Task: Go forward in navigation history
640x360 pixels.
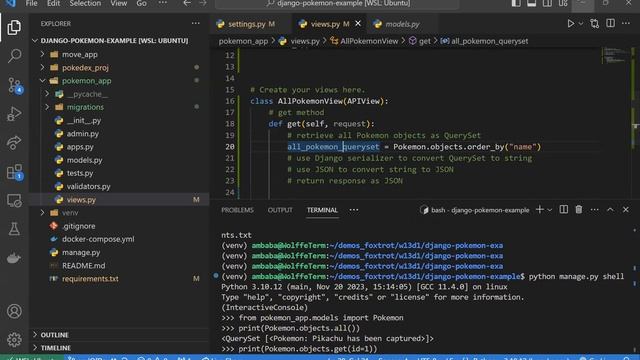Action: (x=203, y=3)
